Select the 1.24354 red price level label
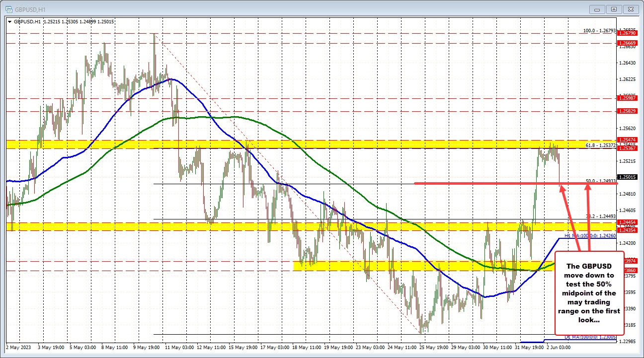The width and height of the screenshot is (644, 358). [627, 230]
